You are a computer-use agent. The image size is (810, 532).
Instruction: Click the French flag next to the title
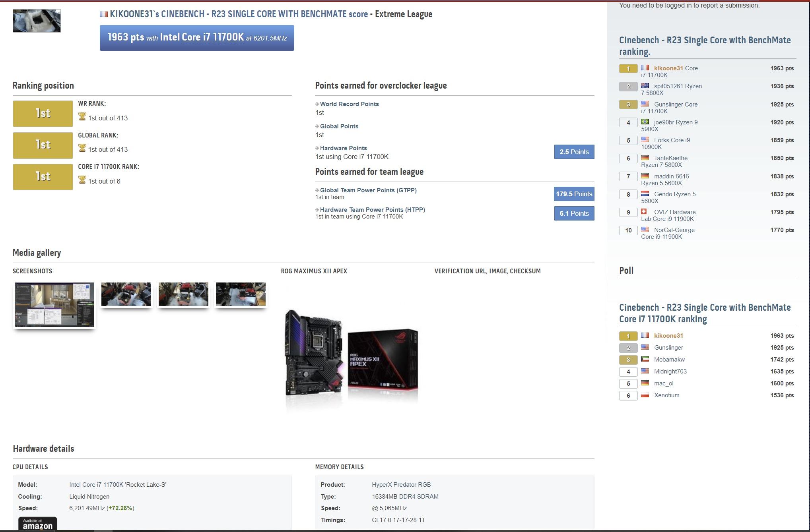click(x=104, y=14)
